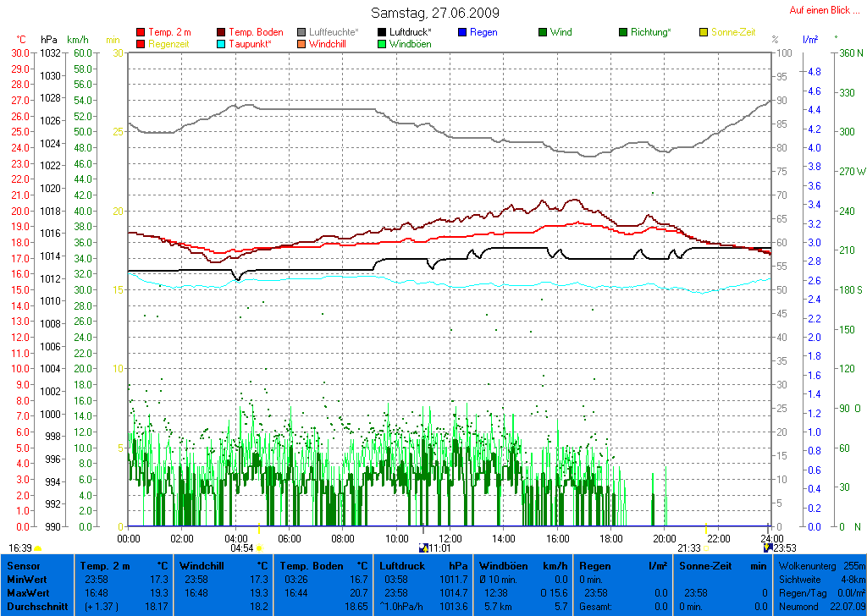Click the red Temp. 2 m legend swatch
This screenshot has width=867, height=616.
click(x=141, y=33)
